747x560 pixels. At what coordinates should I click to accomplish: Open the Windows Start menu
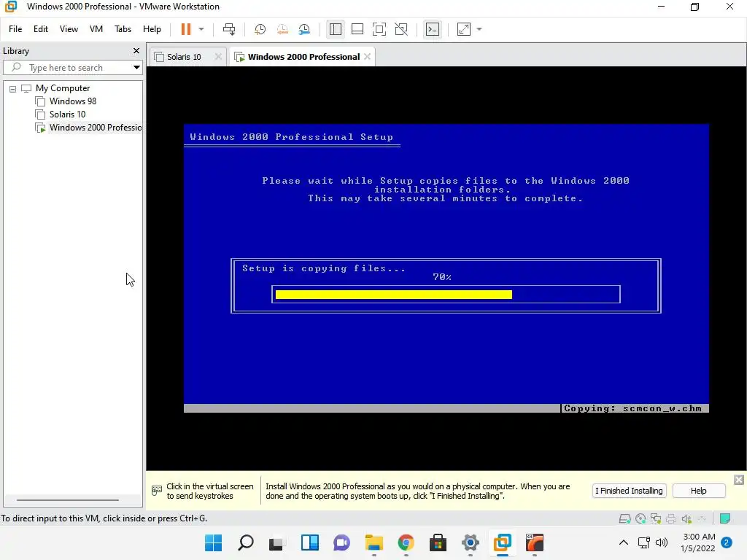coord(214,542)
